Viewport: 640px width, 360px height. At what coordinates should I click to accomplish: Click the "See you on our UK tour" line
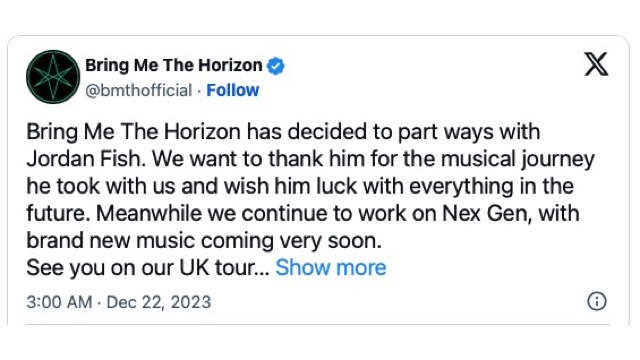click(x=148, y=268)
